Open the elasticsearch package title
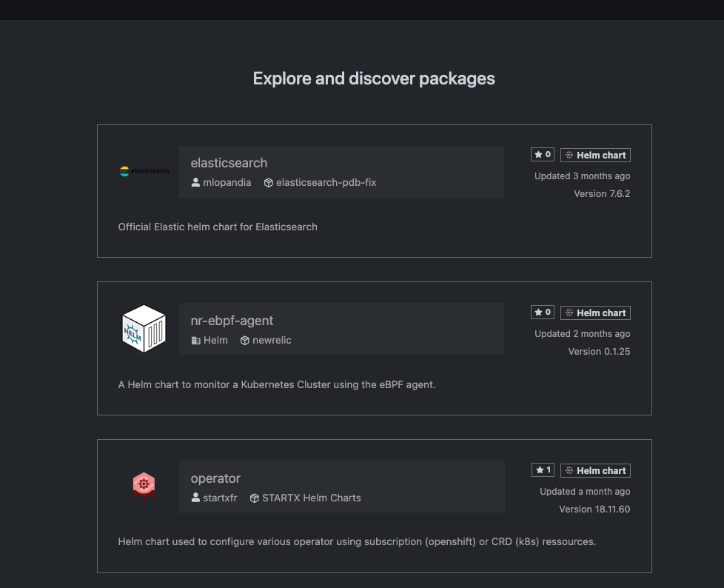Viewport: 724px width, 588px height. pos(229,163)
